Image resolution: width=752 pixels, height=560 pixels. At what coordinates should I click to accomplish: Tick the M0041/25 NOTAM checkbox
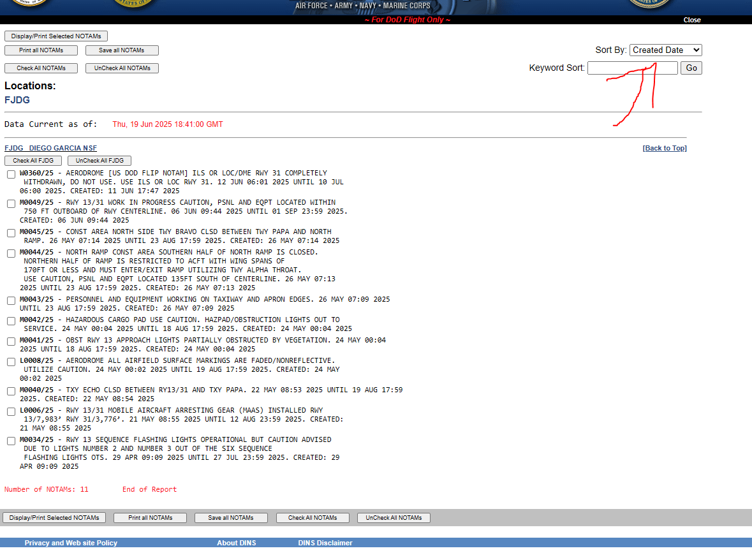(11, 341)
